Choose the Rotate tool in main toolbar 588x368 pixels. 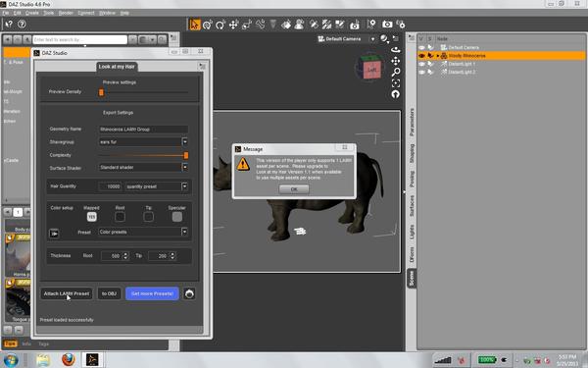point(220,25)
